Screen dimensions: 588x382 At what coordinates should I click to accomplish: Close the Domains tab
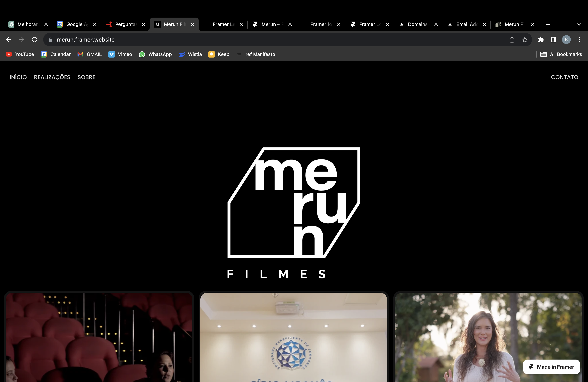(436, 24)
